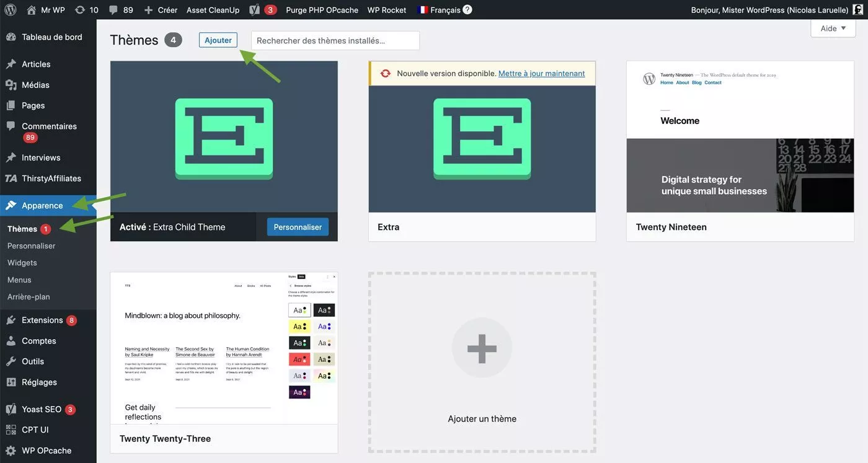
Task: Click the Ajouter button beside Thèmes title
Action: tap(218, 40)
